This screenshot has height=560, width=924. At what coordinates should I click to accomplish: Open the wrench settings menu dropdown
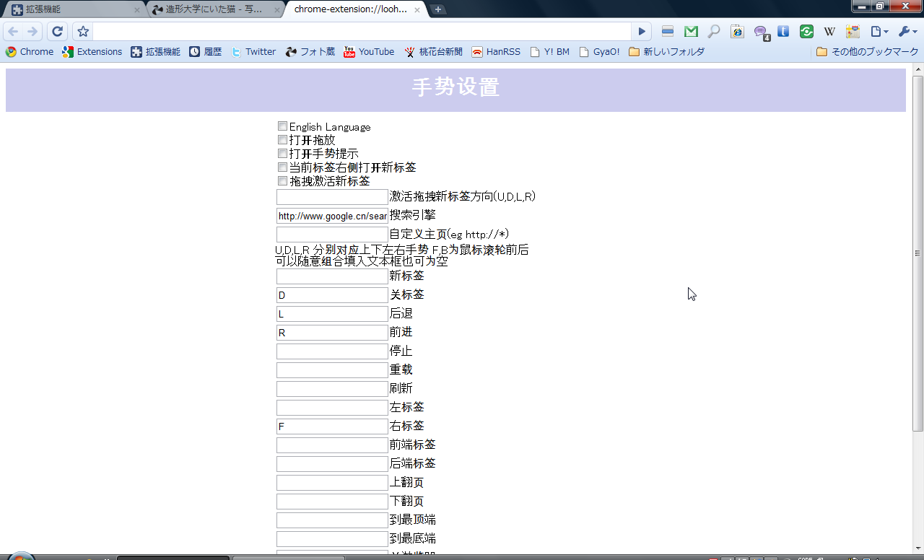click(907, 32)
